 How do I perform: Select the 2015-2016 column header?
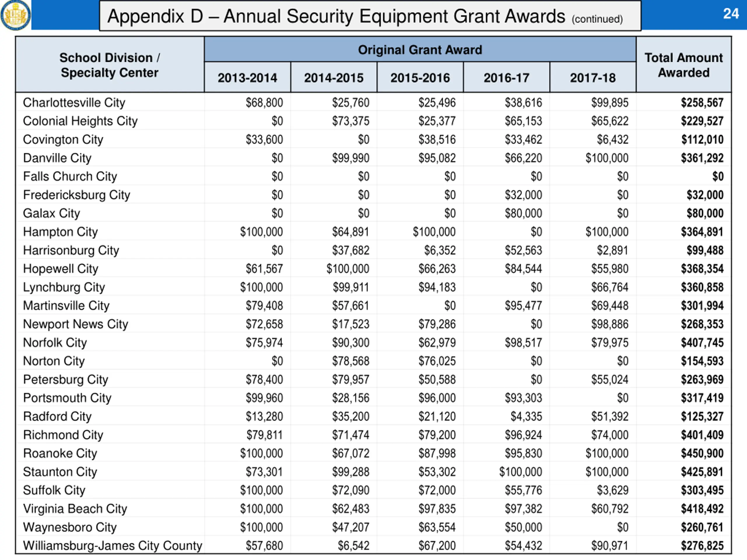[420, 78]
